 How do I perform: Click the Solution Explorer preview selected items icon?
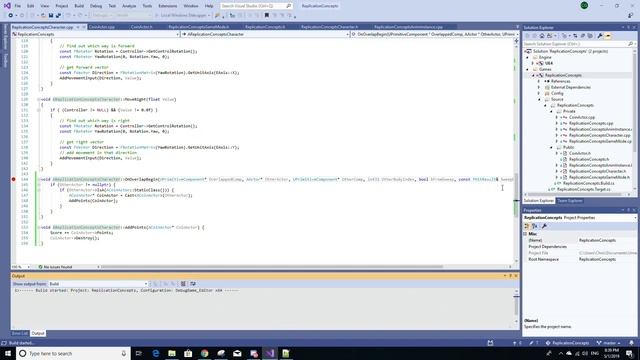[x=608, y=36]
